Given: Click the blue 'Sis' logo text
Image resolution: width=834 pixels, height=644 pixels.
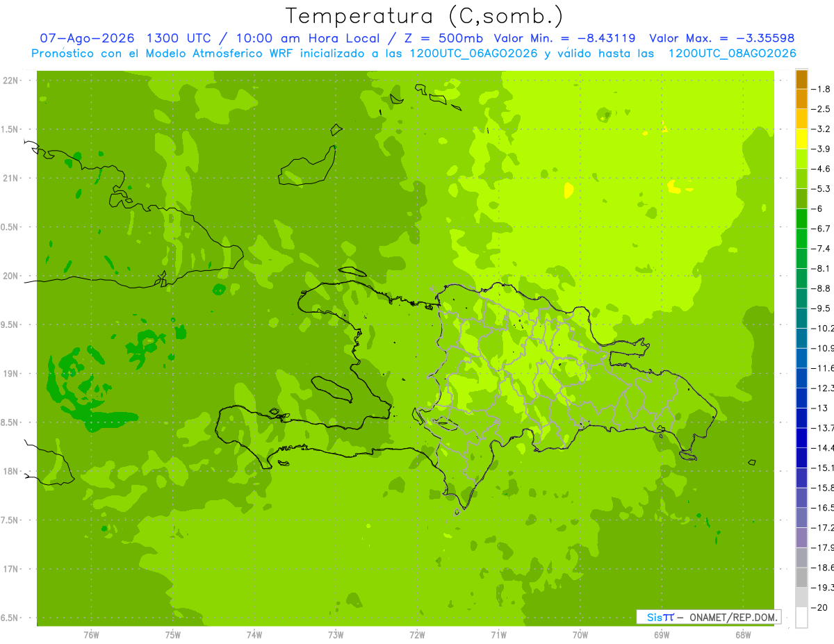Looking at the screenshot, I should (x=655, y=617).
